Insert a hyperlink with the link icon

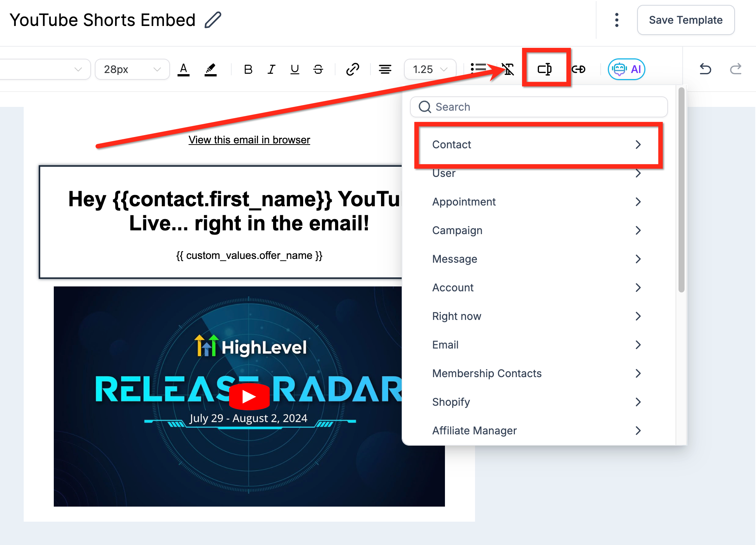click(352, 69)
